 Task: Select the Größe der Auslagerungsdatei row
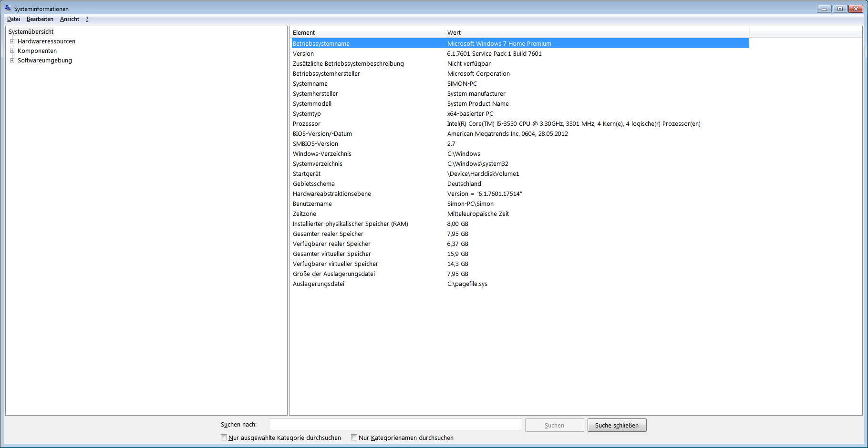point(520,274)
